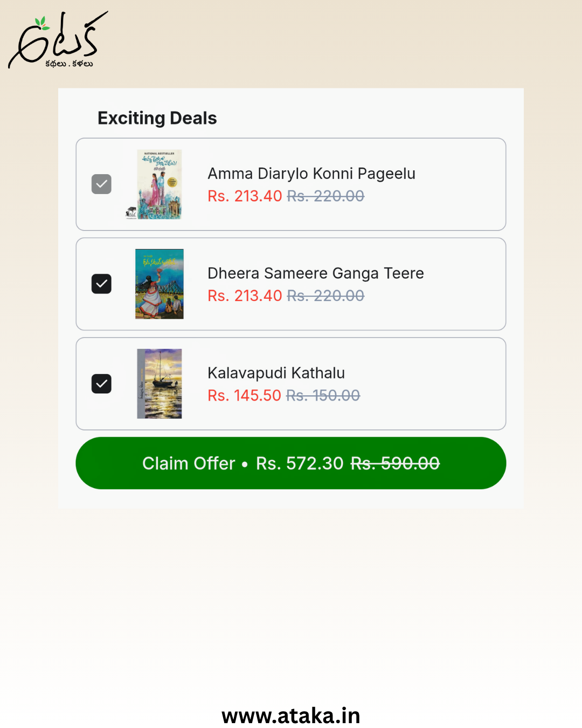Click the Ataka logo
Viewport: 582px width, 728px height.
click(58, 40)
